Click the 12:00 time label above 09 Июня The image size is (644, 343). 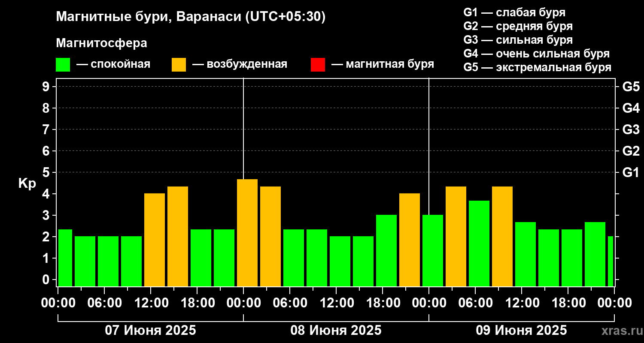point(522,303)
